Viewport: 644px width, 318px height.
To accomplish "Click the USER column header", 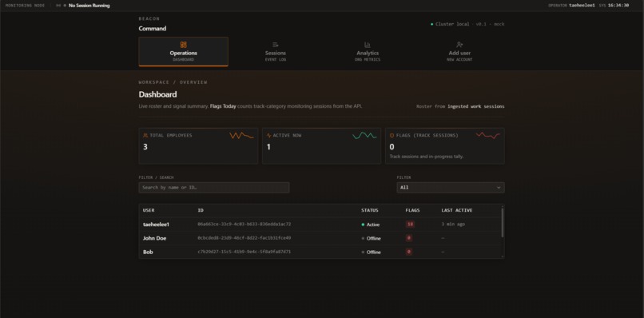I will tap(149, 210).
